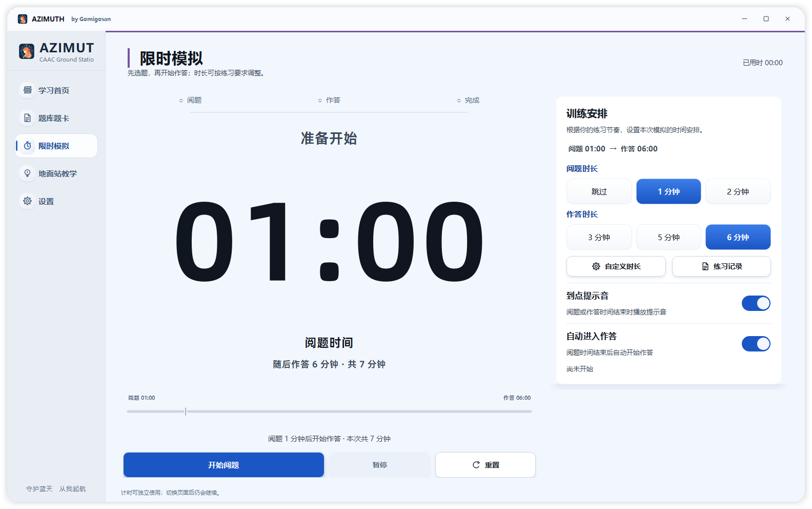The height and width of the screenshot is (509, 812).
Task: Choose 2 分钟 reading duration
Action: pos(738,191)
